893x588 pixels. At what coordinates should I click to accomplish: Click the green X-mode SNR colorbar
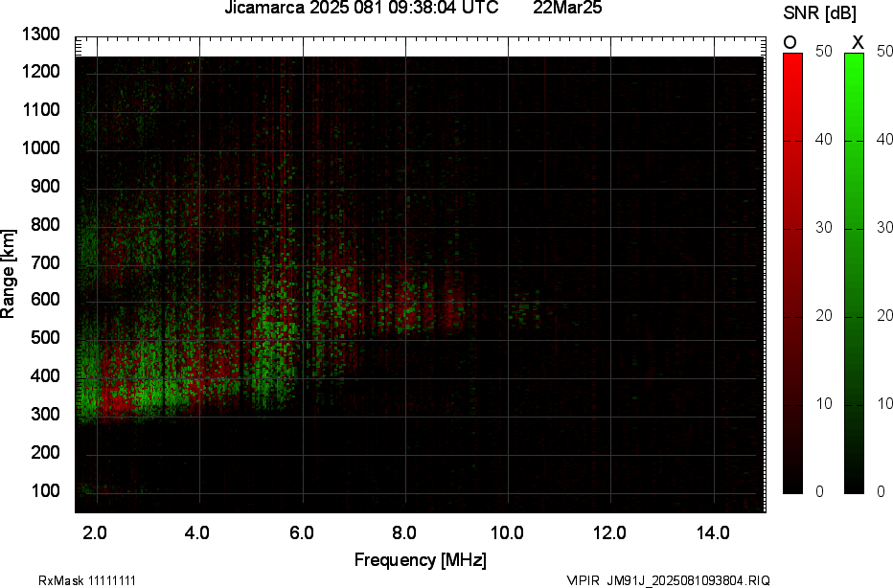click(854, 273)
